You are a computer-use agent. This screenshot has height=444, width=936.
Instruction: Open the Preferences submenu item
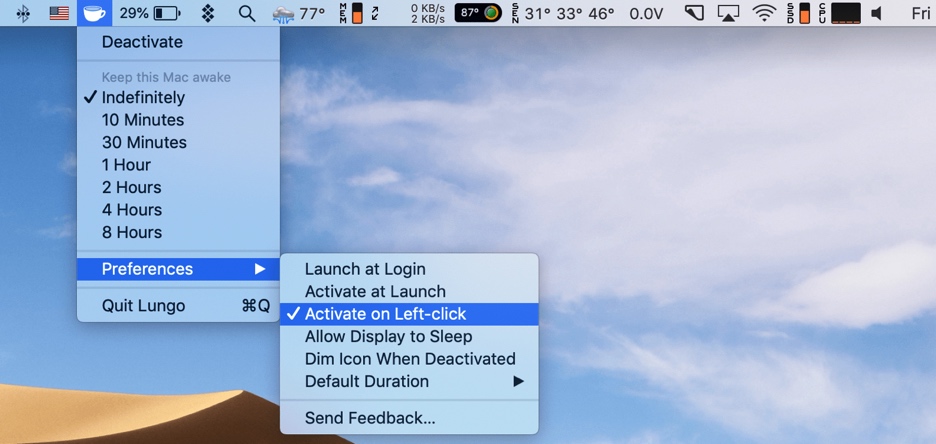[178, 269]
